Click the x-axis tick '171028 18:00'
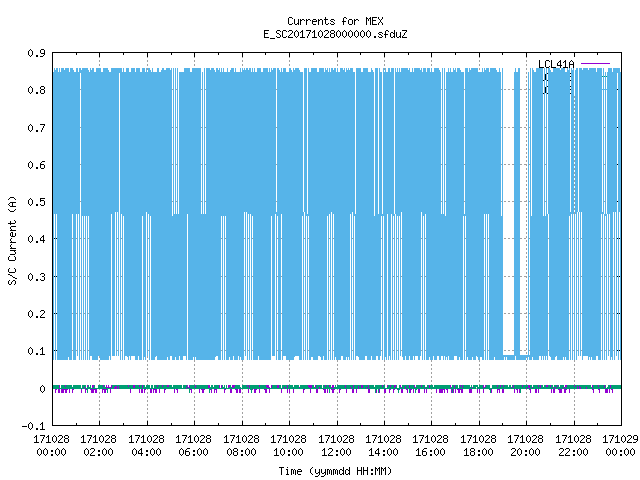Screen dimensions: 640x480 [478, 446]
